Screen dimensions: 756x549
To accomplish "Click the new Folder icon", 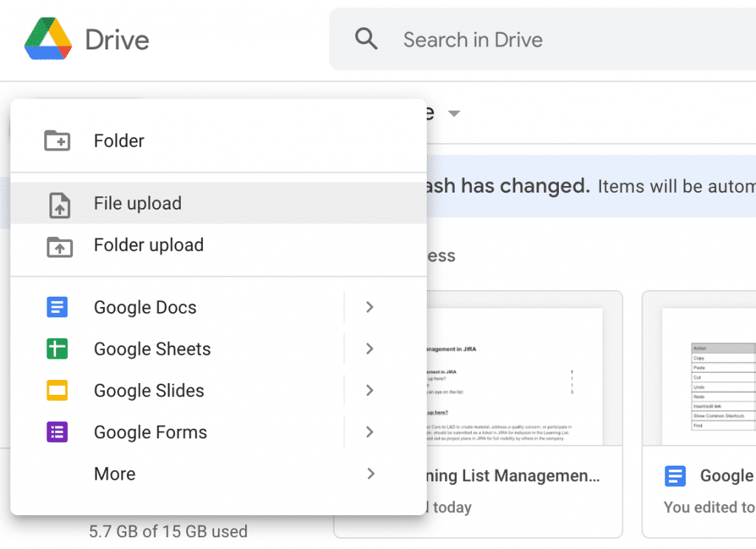I will coord(59,140).
